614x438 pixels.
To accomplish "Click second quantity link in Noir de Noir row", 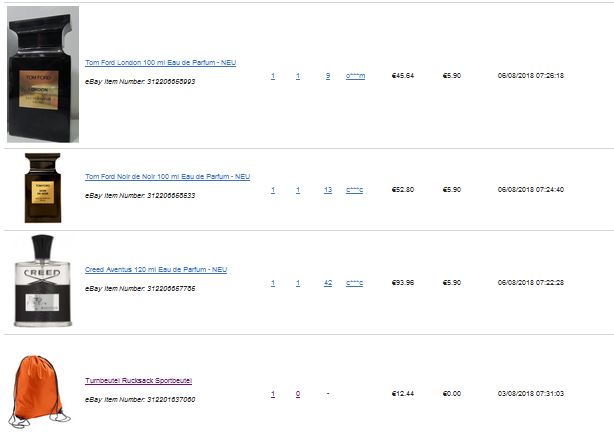I will (x=298, y=190).
